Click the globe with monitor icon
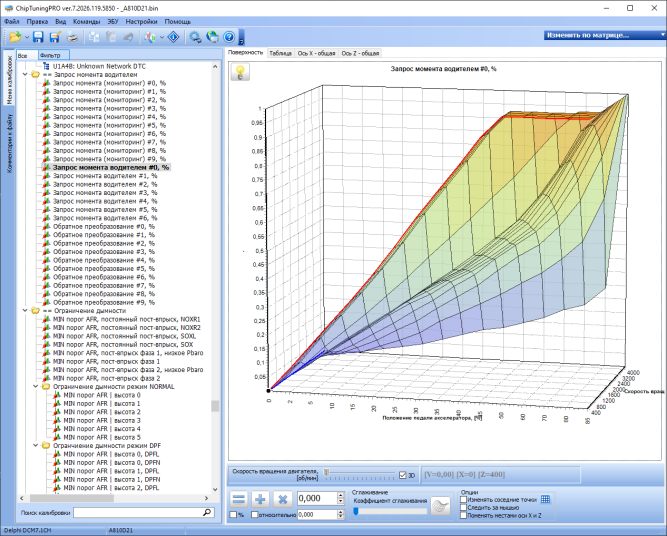The height and width of the screenshot is (536, 667). pos(212,37)
